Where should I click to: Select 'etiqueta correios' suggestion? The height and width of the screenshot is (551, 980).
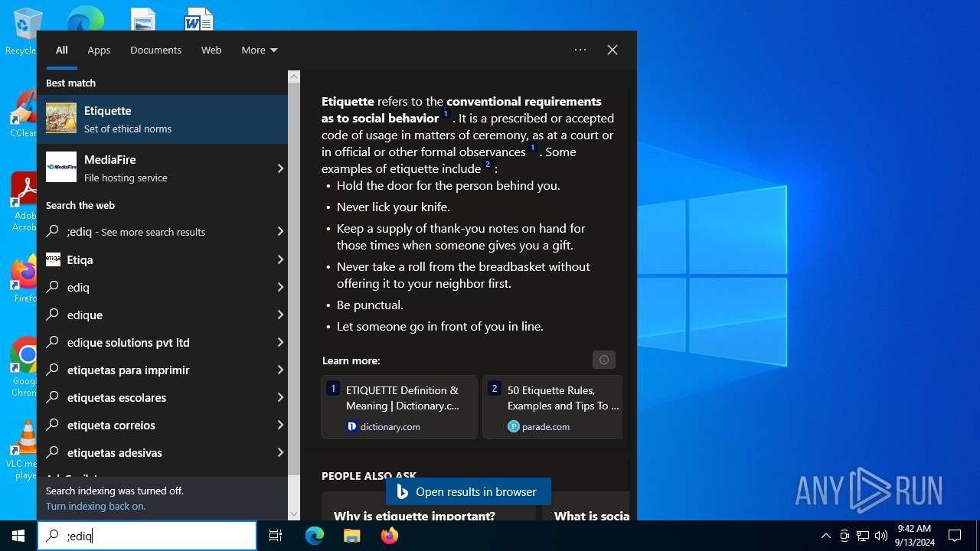[x=162, y=425]
